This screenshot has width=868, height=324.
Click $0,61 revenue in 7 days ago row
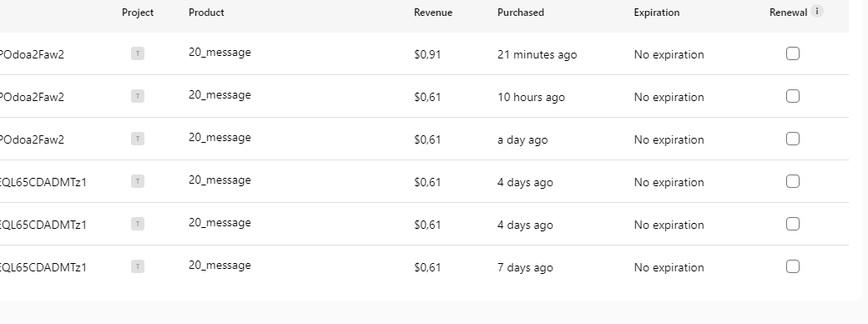[427, 267]
